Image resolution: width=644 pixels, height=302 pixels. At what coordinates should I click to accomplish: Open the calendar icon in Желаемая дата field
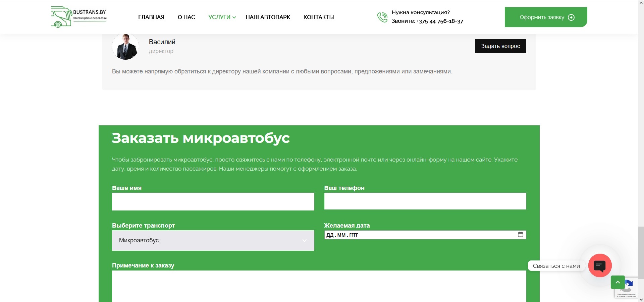(521, 235)
